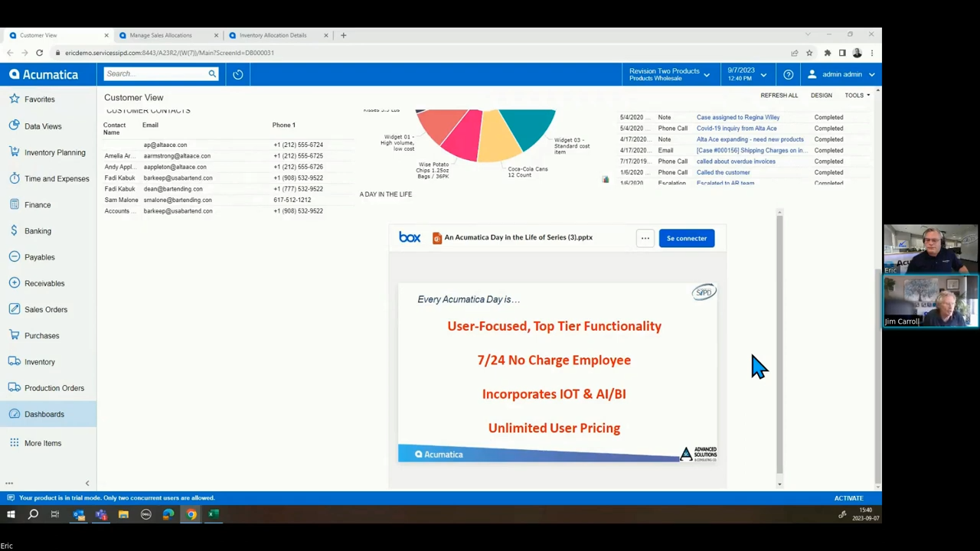Image resolution: width=980 pixels, height=551 pixels.
Task: Select phone number 617-512-1212
Action: click(x=292, y=200)
